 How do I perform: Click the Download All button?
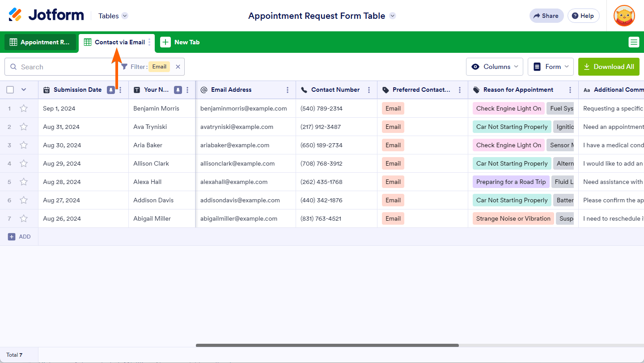(x=609, y=67)
